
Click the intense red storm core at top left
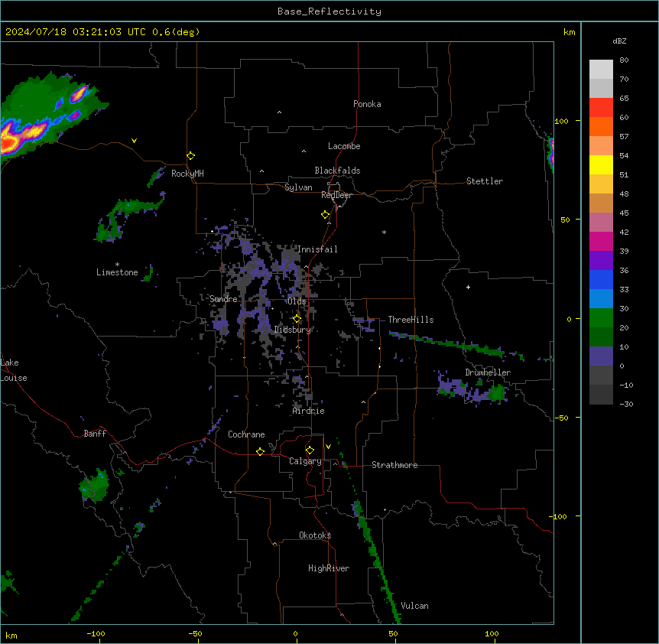[8, 143]
